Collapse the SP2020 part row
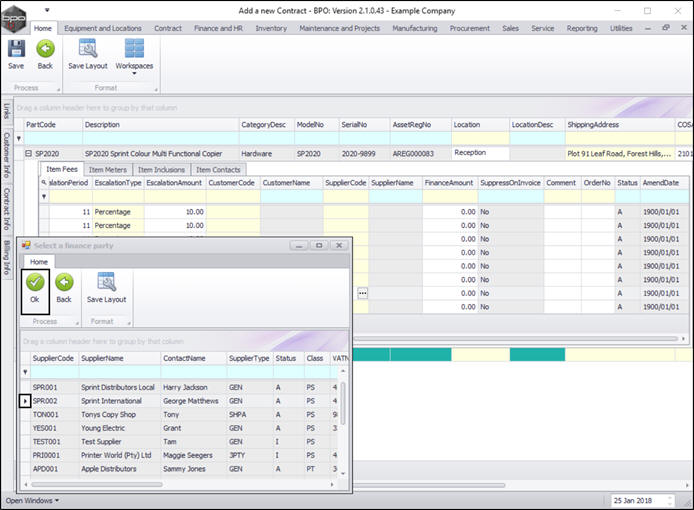The width and height of the screenshot is (694, 510). tap(29, 154)
